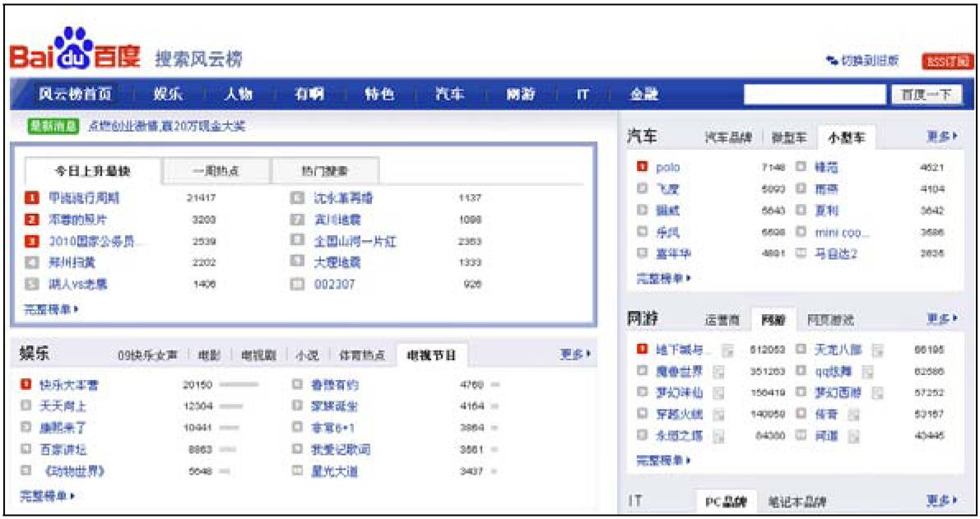Focus the search box in the blue bar

coord(815,95)
